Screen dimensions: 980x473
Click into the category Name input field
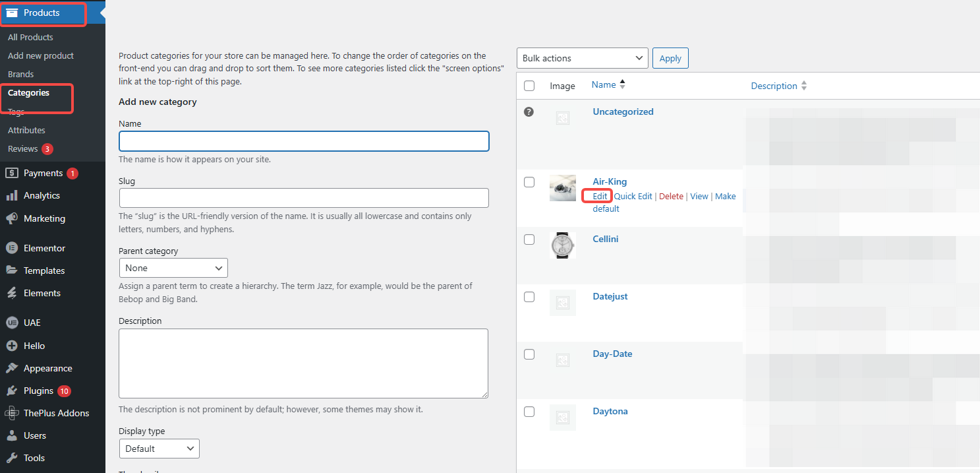point(304,141)
